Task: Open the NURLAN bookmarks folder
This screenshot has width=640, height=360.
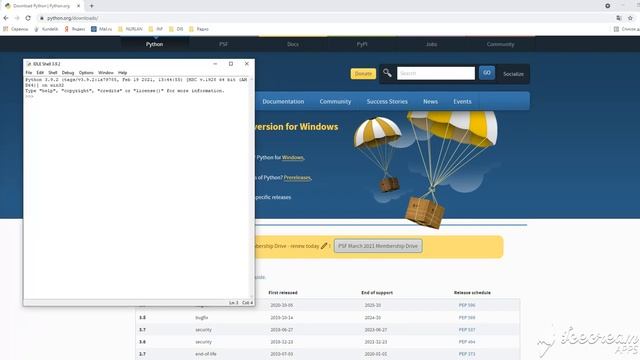Action: [x=130, y=29]
